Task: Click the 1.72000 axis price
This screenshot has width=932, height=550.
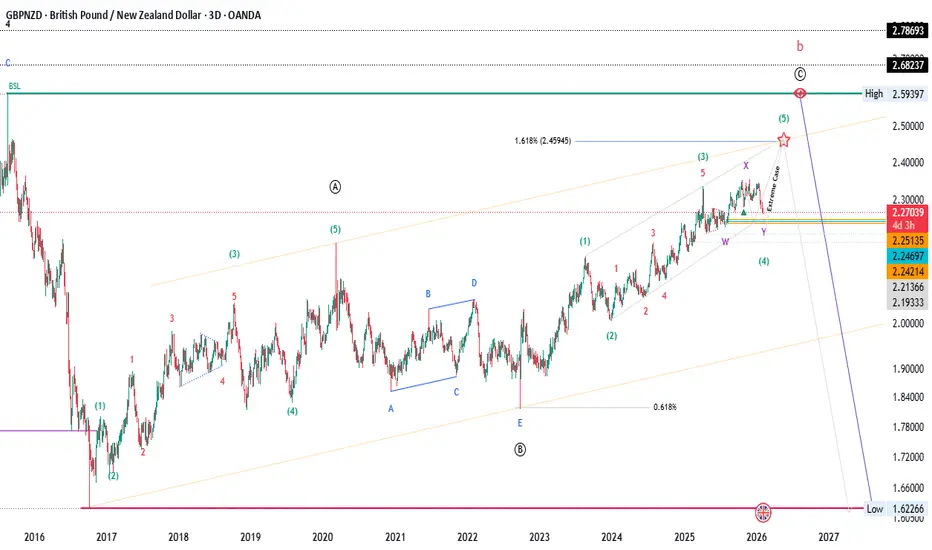Action: coord(908,457)
